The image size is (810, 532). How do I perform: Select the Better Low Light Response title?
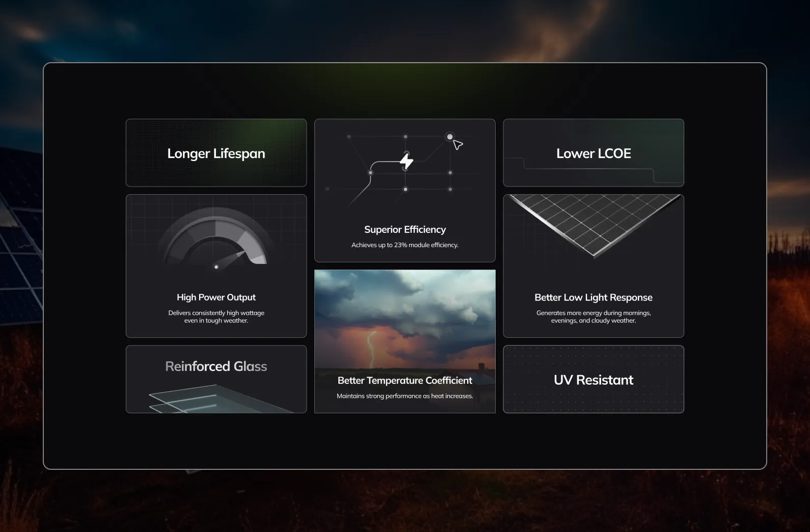593,297
